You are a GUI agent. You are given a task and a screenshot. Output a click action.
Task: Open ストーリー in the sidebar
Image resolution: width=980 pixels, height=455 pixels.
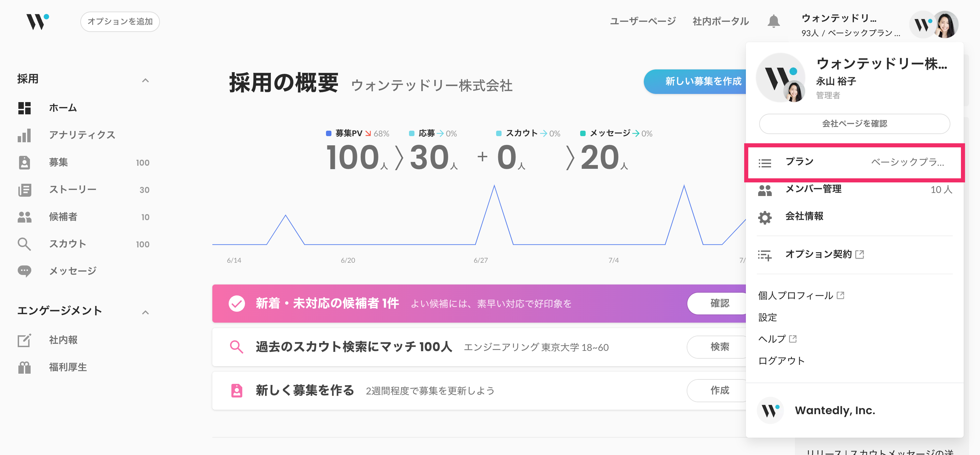(84, 190)
